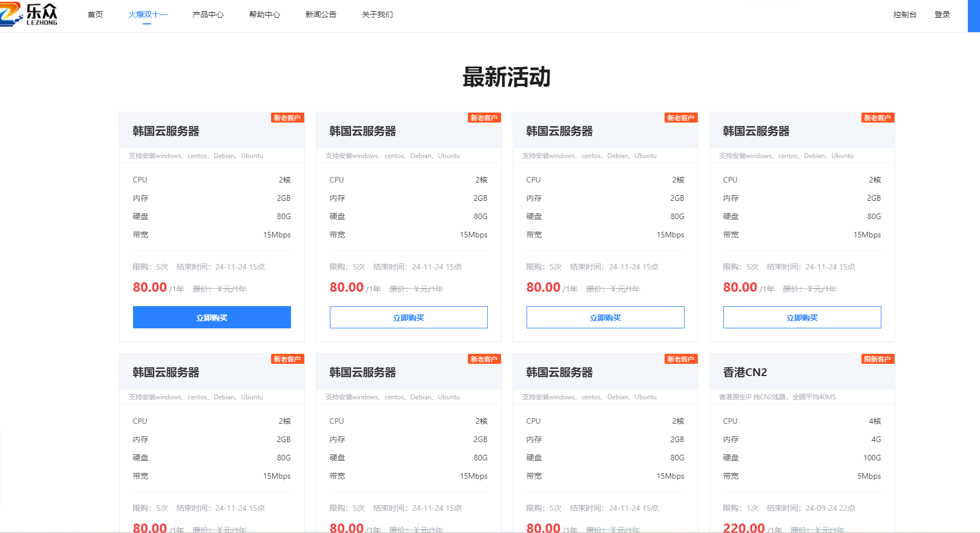Open the 产品中心 menu

pyautogui.click(x=208, y=14)
